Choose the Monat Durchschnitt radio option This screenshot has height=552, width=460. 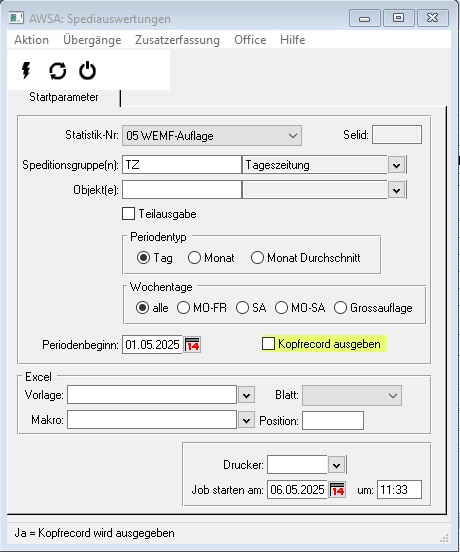(257, 258)
